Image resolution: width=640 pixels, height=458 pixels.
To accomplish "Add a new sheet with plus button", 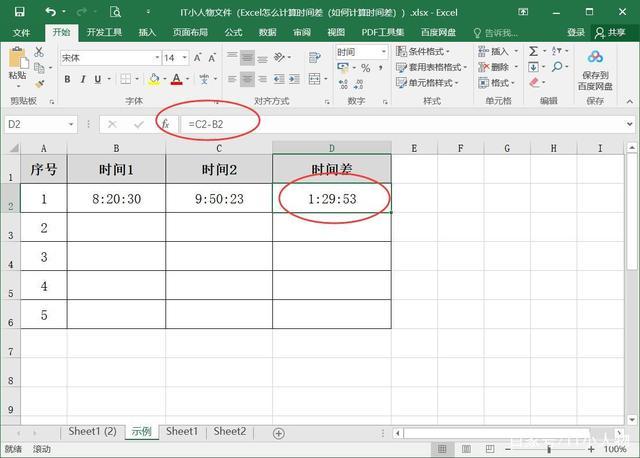I will coord(278,433).
